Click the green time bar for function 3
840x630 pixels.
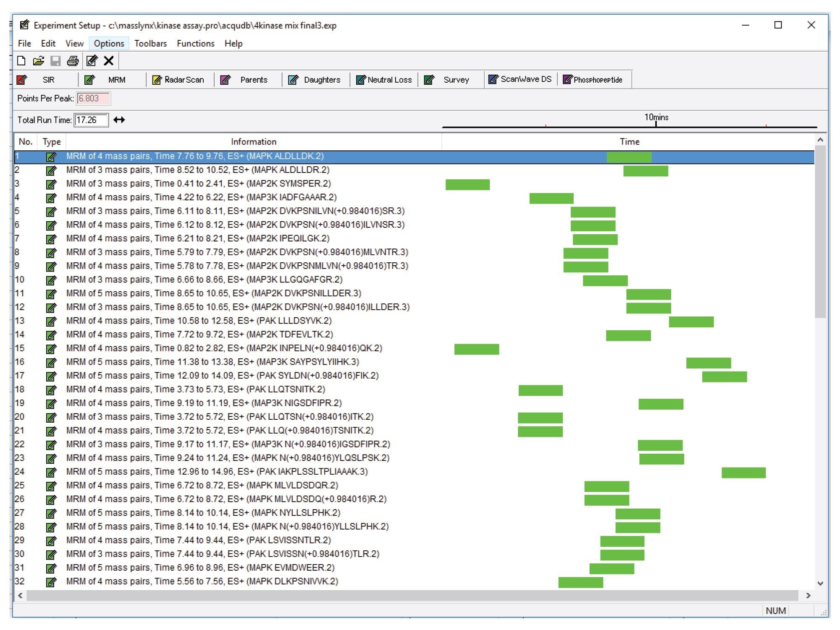pos(467,185)
